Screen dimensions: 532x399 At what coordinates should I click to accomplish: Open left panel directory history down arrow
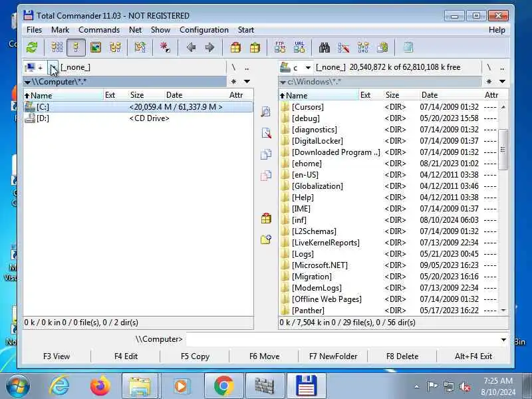[x=247, y=81]
